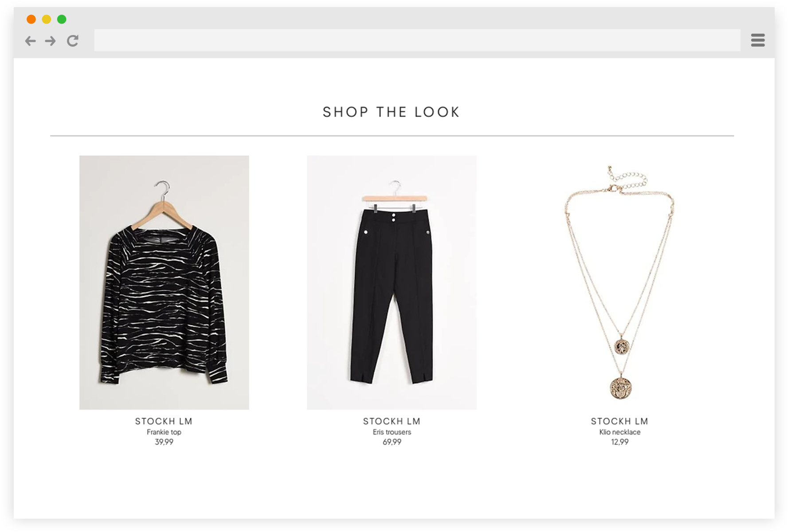Image resolution: width=788 pixels, height=532 pixels.
Task: Select the Eris trousers name link
Action: click(x=392, y=432)
